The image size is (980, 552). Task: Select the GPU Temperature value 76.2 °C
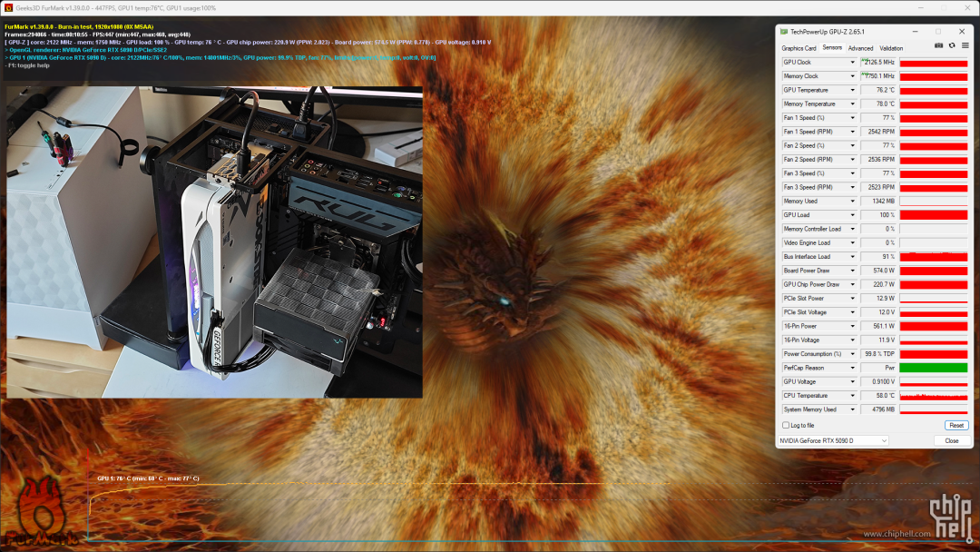878,90
